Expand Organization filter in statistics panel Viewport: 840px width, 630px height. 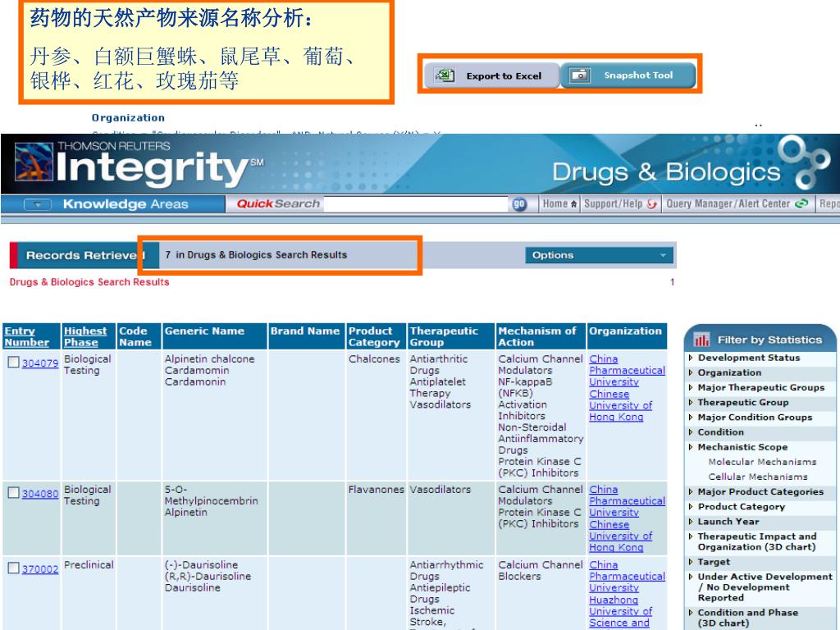click(691, 372)
